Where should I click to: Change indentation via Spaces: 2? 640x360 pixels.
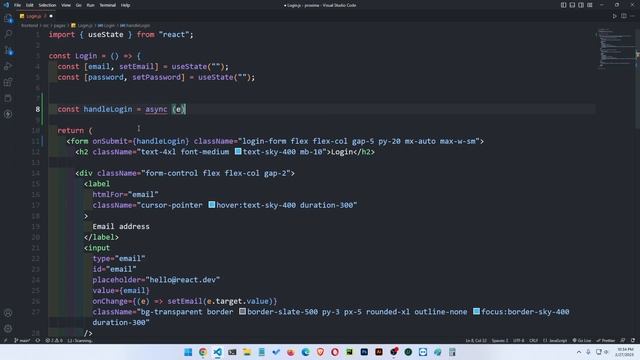coord(500,340)
